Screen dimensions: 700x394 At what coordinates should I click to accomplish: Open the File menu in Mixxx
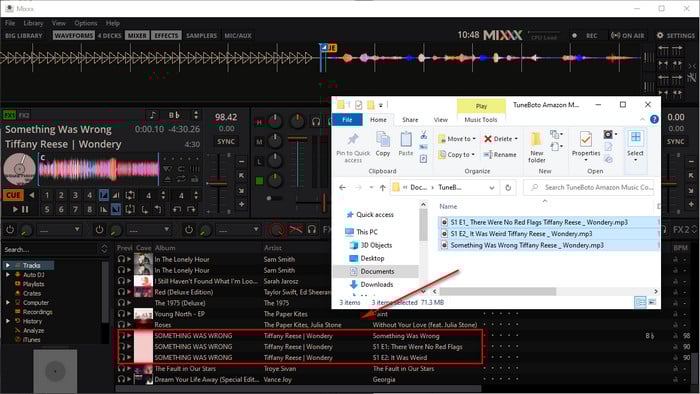[10, 23]
